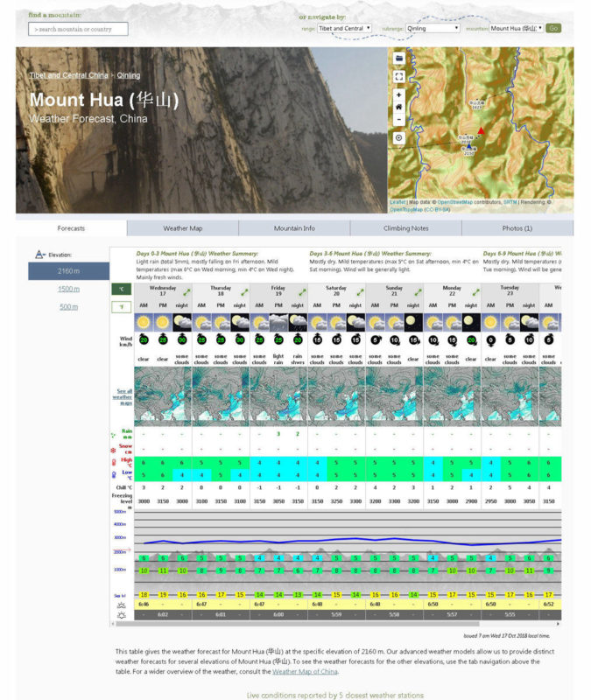
Task: Follow the Qinling breadcrumb link
Action: pos(129,75)
